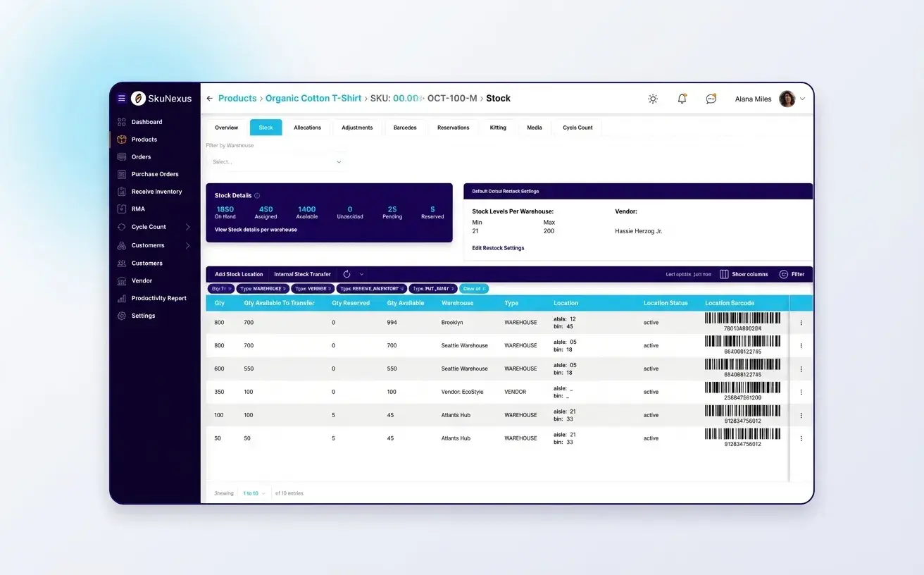Click the hamburger menu in the top-left corner

[121, 98]
